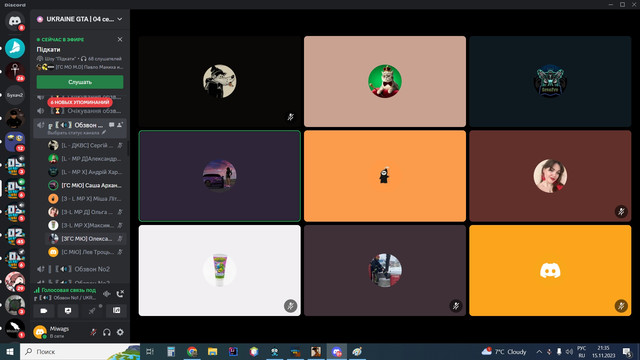Viewport: 640px width, 360px height.
Task: Join the Обзвон No2 voice channel
Action: point(80,269)
